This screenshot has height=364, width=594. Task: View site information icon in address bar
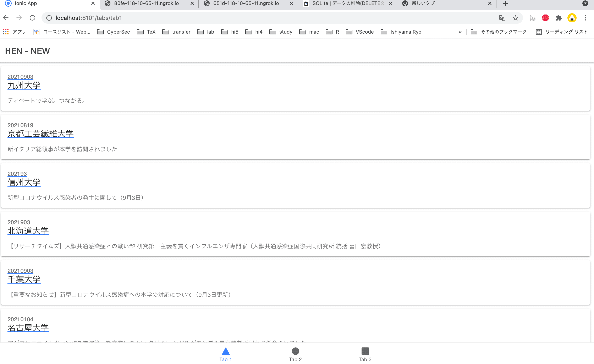coord(49,18)
